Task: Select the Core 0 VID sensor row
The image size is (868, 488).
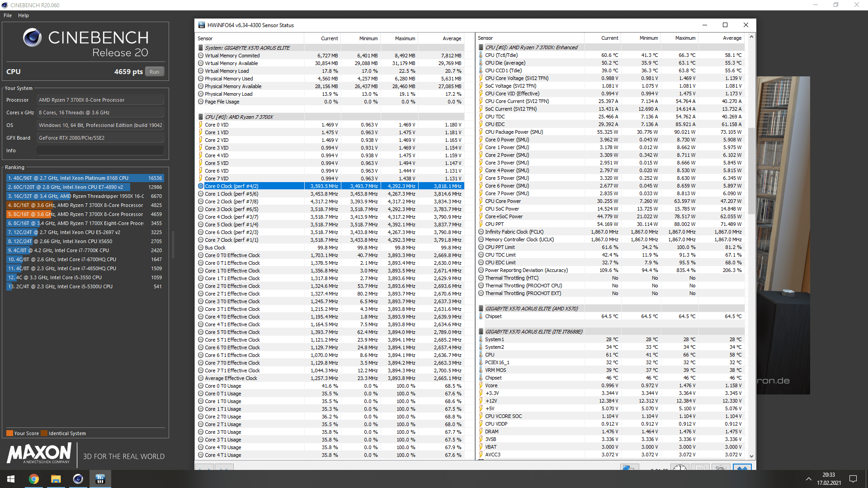Action: 330,125
